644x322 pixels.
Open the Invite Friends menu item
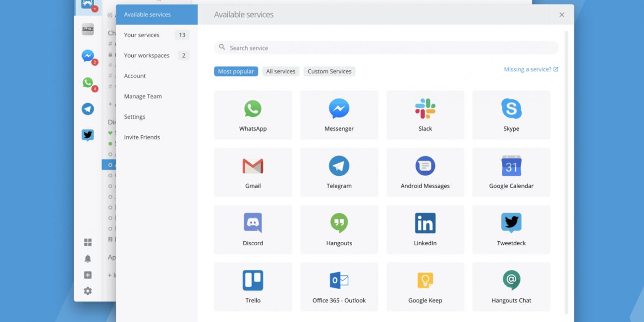[x=157, y=137]
